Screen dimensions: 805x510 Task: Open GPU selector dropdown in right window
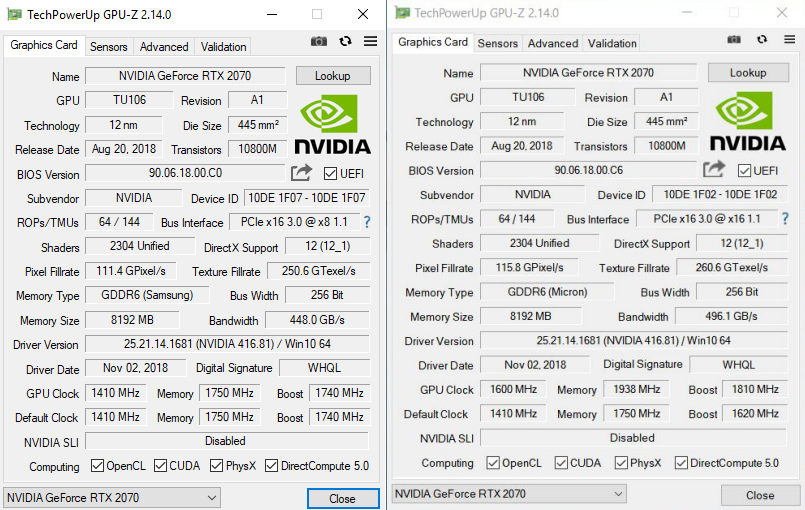tap(509, 494)
